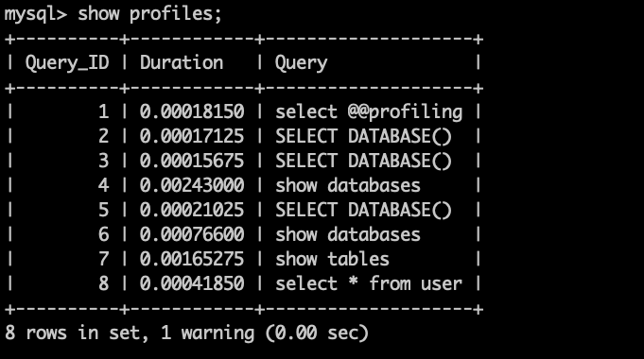Click the '8 rows in set' summary line
Image resolution: width=644 pixels, height=359 pixels.
[x=187, y=333]
